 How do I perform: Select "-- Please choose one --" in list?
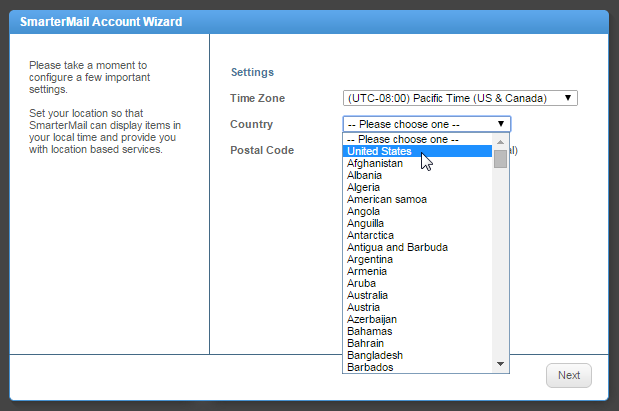pos(418,139)
